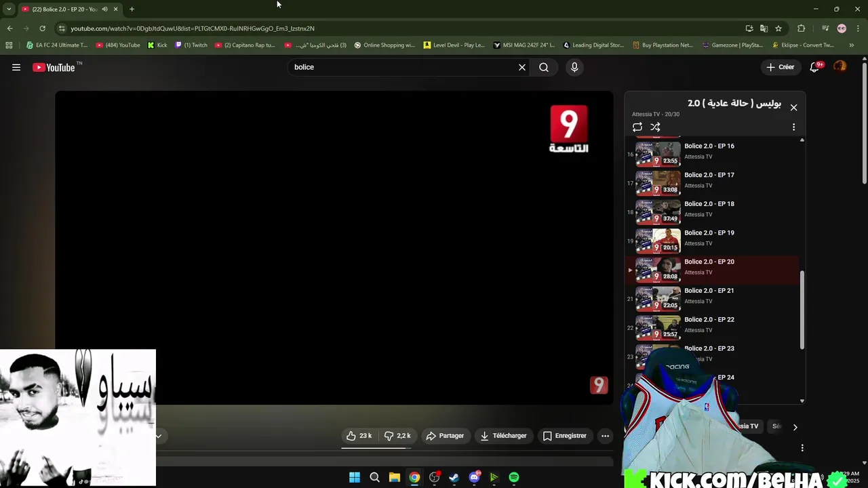This screenshot has height=488, width=868.
Task: Go back in the browser
Action: [x=9, y=28]
